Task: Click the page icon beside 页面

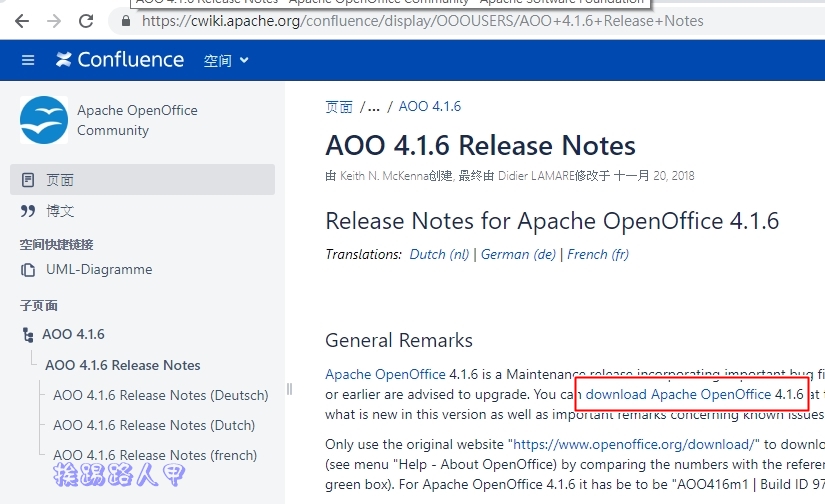Action: 28,180
